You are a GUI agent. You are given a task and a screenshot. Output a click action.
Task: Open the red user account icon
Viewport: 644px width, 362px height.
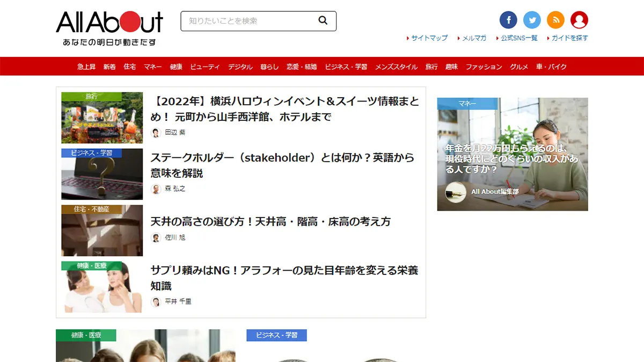point(579,20)
